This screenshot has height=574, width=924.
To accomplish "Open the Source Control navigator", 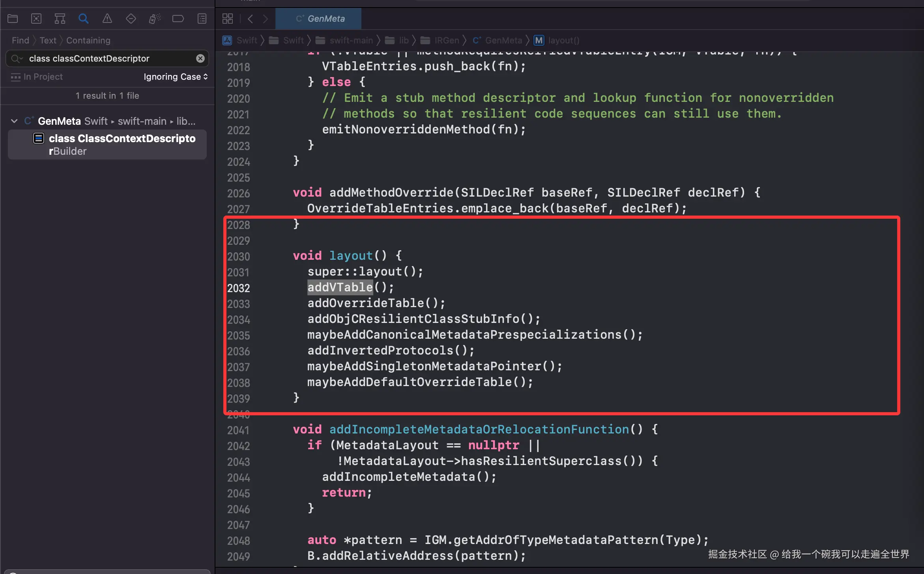I will [x=36, y=19].
